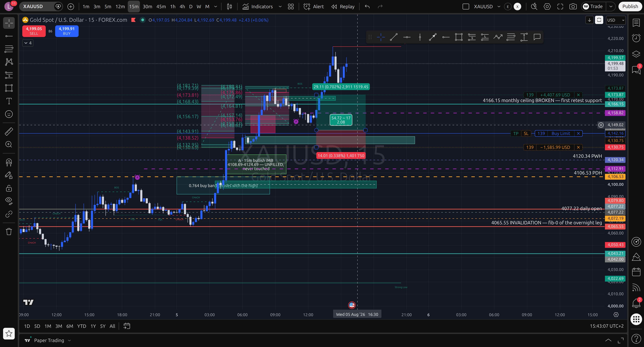Cancel the 139 Buy Limit order
The width and height of the screenshot is (644, 347).
[578, 133]
